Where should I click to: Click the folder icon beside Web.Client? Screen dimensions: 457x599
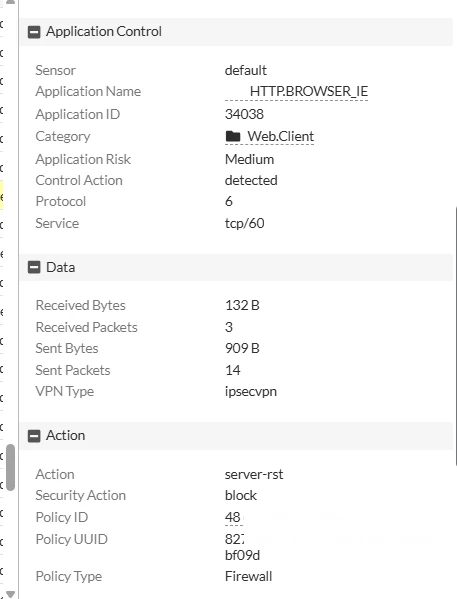point(233,136)
